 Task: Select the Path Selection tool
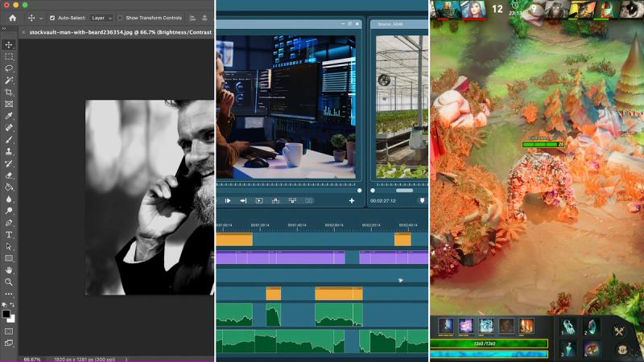(x=9, y=247)
